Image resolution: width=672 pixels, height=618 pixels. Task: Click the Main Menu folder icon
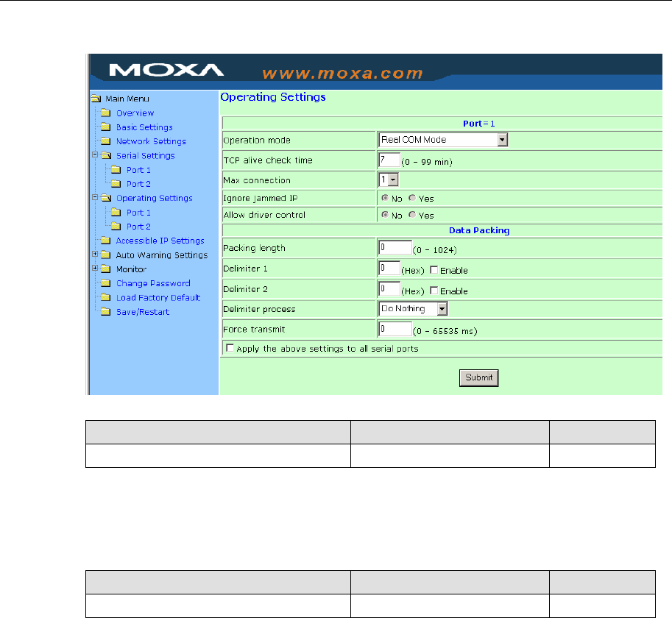(x=95, y=99)
